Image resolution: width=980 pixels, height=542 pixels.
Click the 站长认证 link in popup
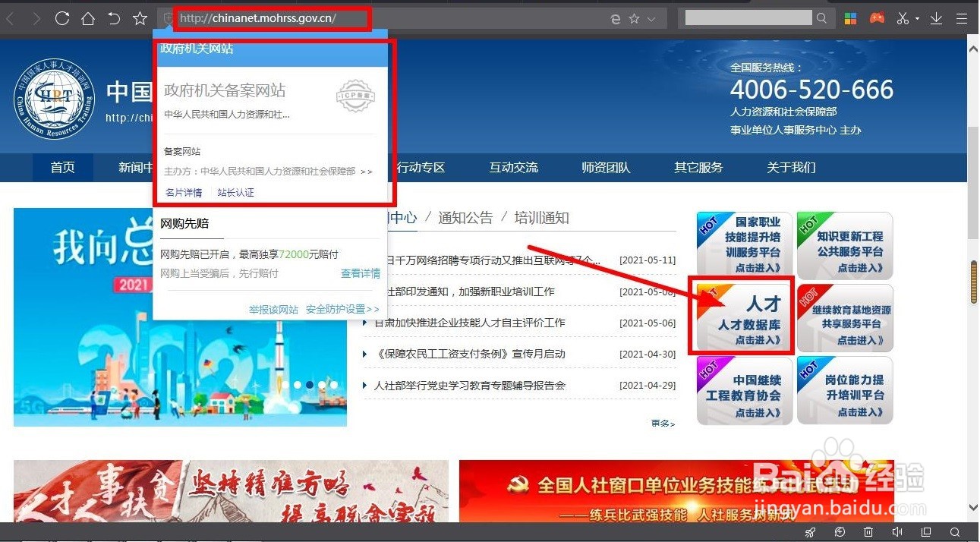236,193
